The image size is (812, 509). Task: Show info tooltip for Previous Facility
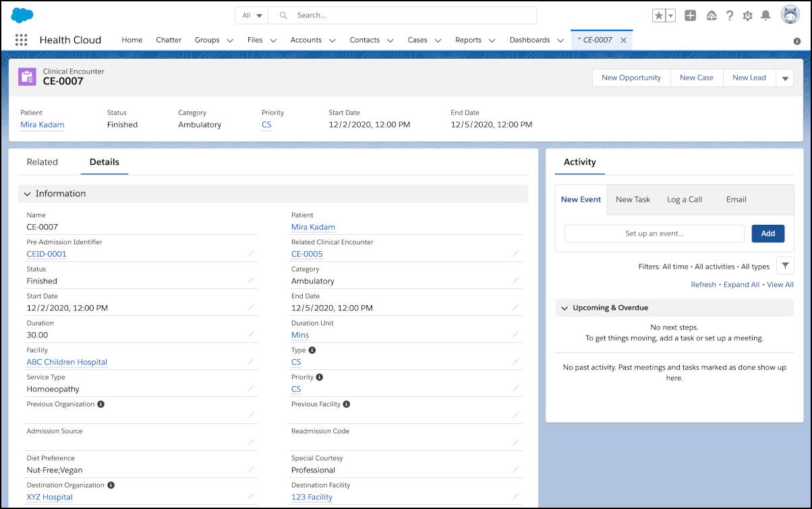click(x=347, y=404)
